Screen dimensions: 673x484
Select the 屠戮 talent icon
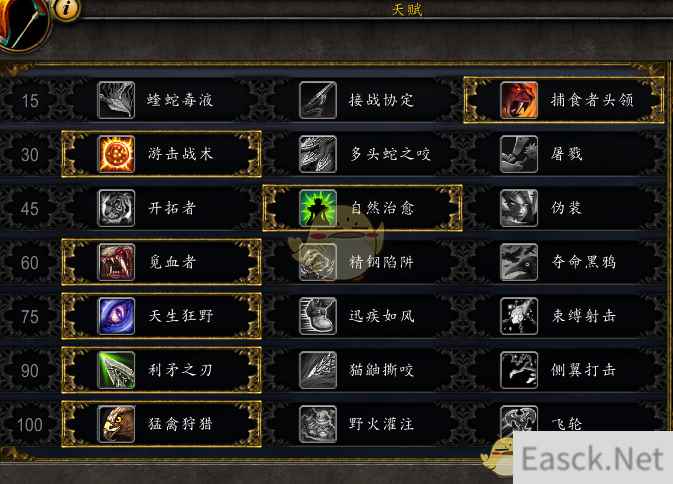tap(519, 154)
